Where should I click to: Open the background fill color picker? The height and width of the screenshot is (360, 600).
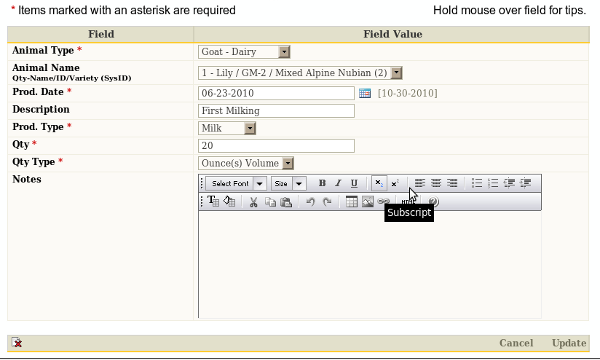(229, 201)
